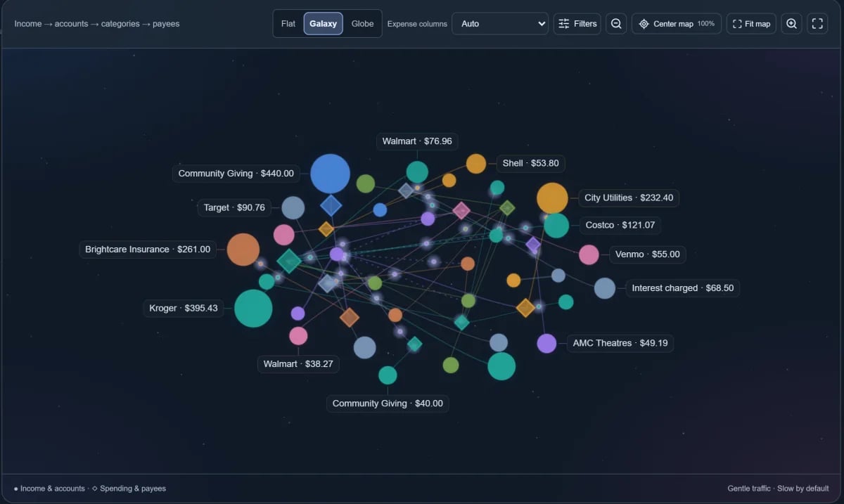Select the Galaxy view tab
Image resolution: width=844 pixels, height=504 pixels.
(x=324, y=23)
